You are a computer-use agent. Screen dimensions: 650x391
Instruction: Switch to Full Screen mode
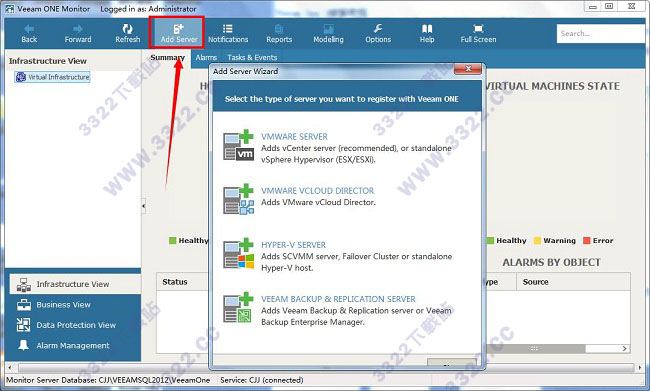478,33
